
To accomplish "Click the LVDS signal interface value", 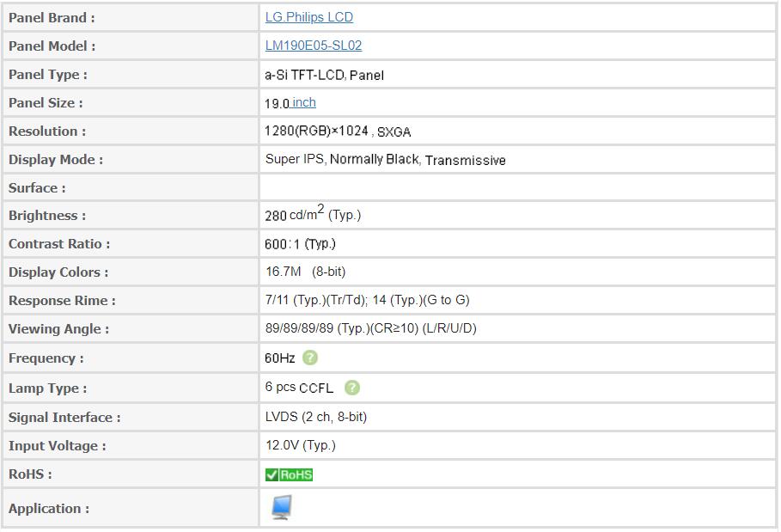I will coord(316,417).
